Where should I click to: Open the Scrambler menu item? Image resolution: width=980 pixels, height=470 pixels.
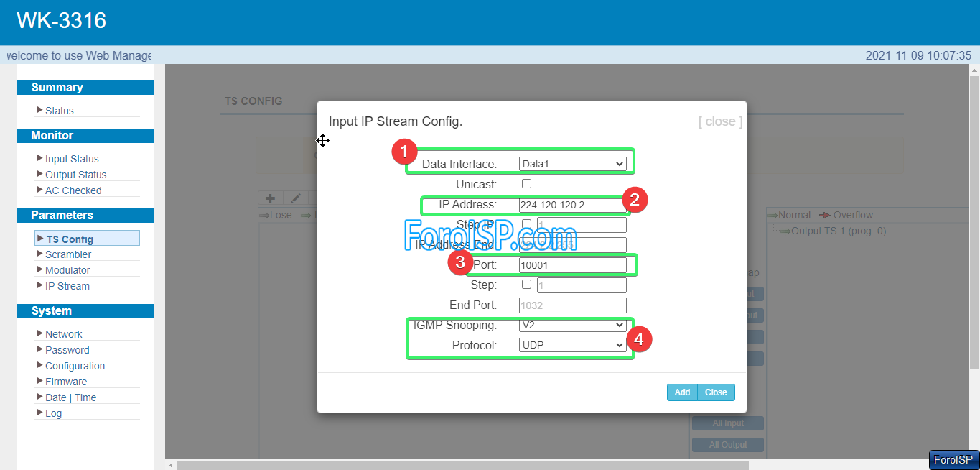pyautogui.click(x=68, y=254)
